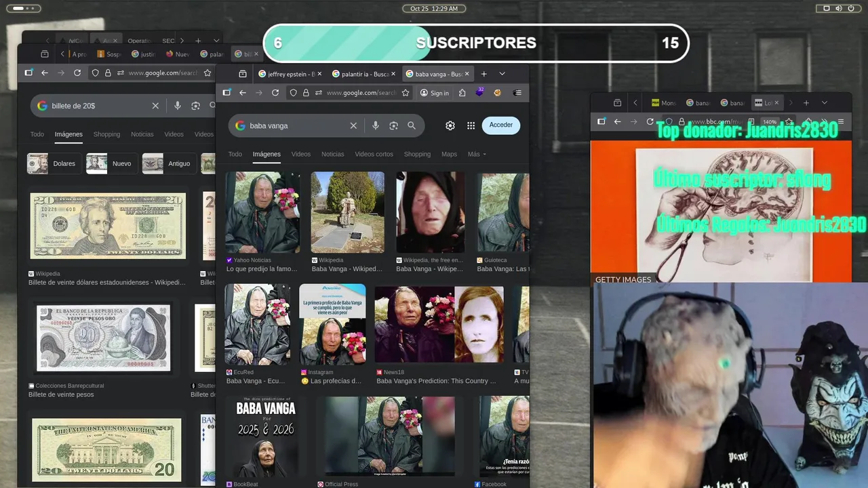The image size is (868, 488).
Task: List all tabs dropdown in baba vanga window
Action: tap(502, 74)
